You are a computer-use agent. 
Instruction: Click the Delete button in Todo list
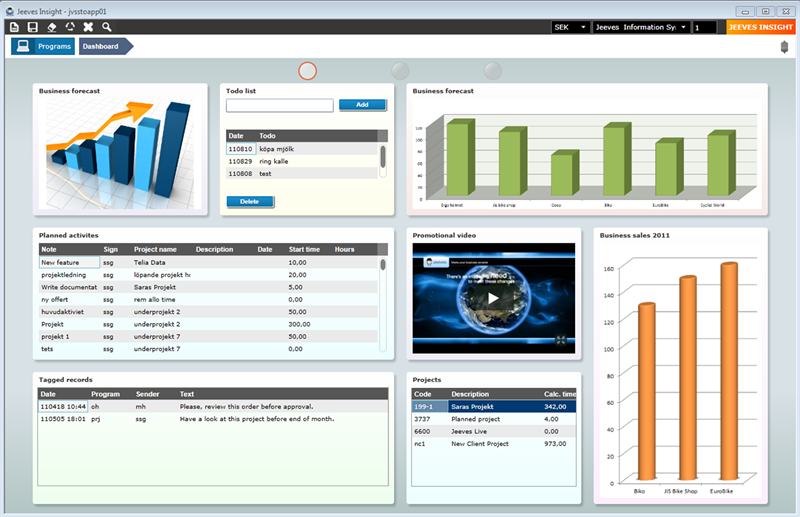[x=250, y=201]
